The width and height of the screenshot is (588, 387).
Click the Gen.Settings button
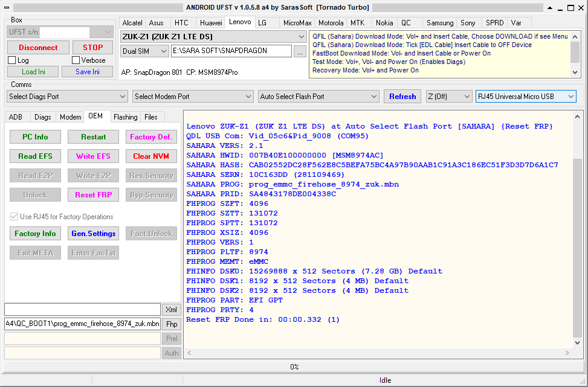[x=94, y=234]
